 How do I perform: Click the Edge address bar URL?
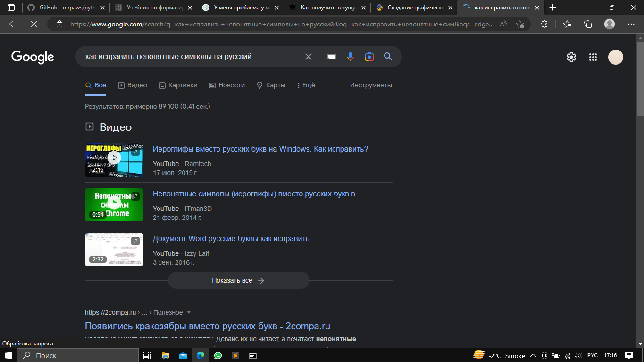[282, 24]
